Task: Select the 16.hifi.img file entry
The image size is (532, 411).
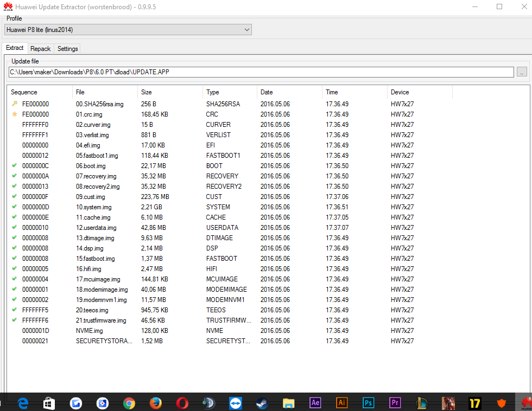Action: [x=88, y=269]
